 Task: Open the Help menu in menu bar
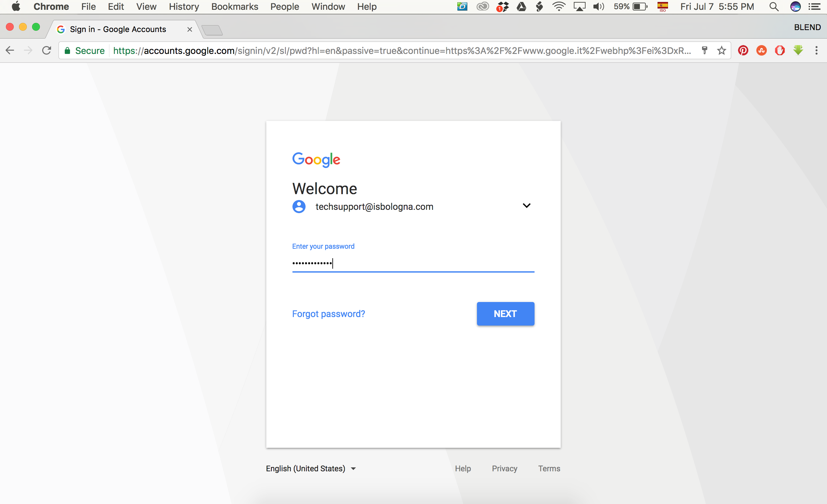[366, 7]
